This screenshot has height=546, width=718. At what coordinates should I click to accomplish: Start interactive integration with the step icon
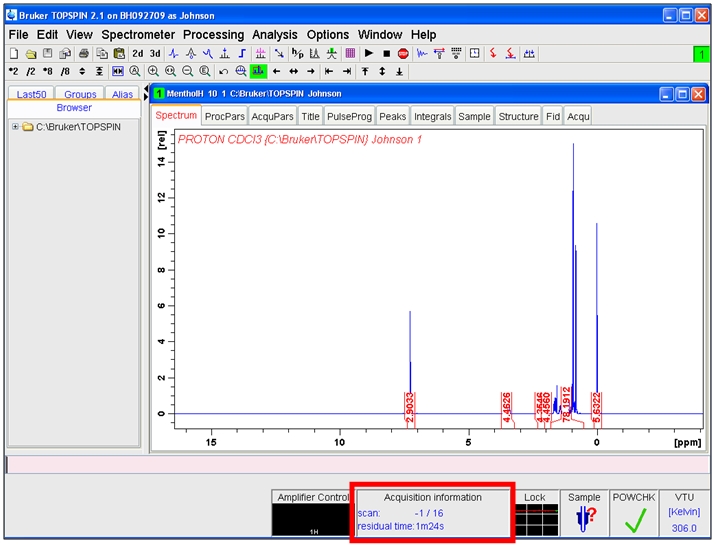point(242,54)
